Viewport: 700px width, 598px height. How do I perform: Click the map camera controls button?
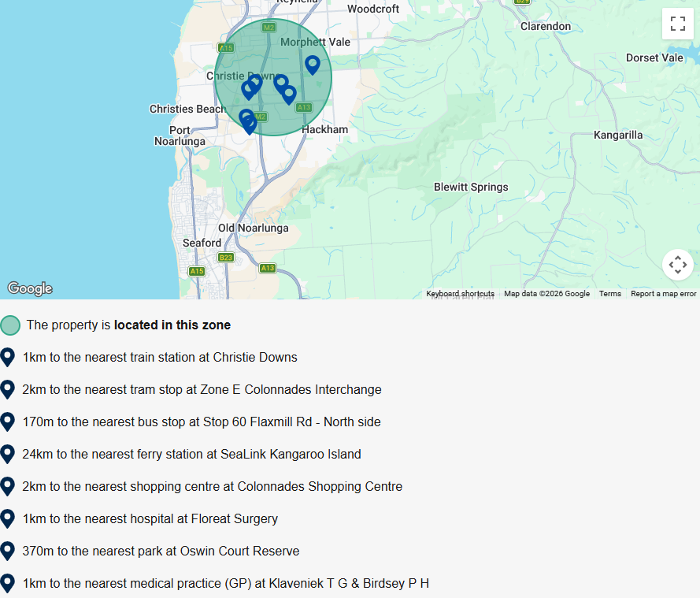click(677, 265)
